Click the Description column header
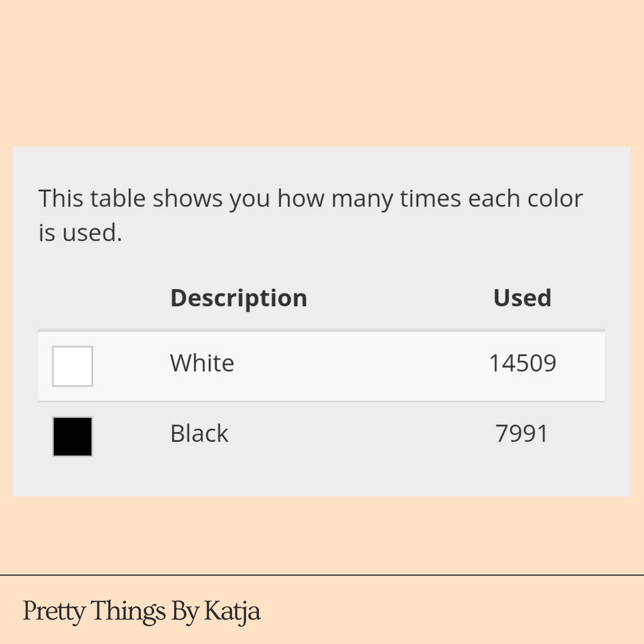The image size is (644, 644). click(x=238, y=298)
